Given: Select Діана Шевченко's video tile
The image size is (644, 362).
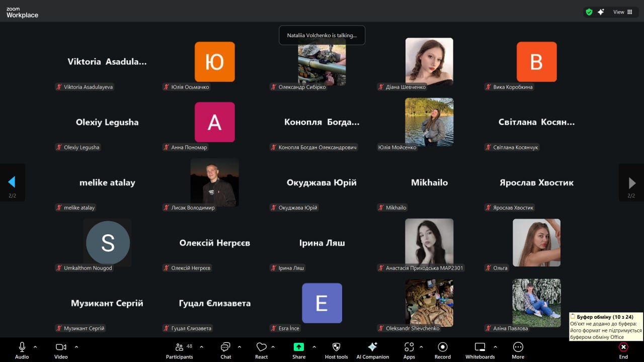Looking at the screenshot, I should coord(429,61).
